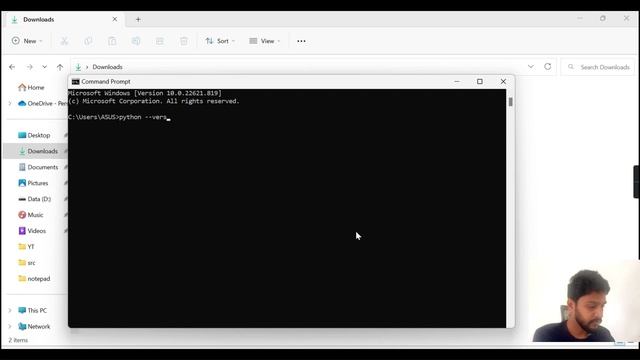
Task: Open Videos in the navigation pane
Action: point(32,231)
